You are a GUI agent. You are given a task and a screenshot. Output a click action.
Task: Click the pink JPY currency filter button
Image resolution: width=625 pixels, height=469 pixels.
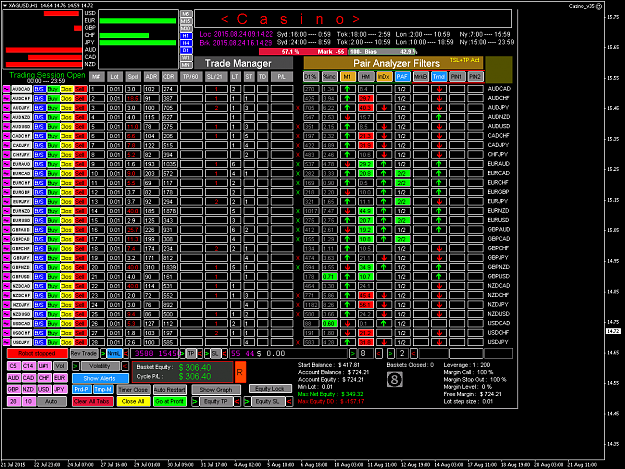(x=59, y=389)
